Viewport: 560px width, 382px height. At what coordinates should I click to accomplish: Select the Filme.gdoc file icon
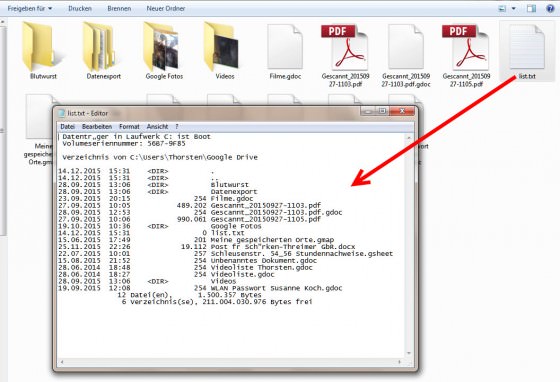(x=285, y=47)
